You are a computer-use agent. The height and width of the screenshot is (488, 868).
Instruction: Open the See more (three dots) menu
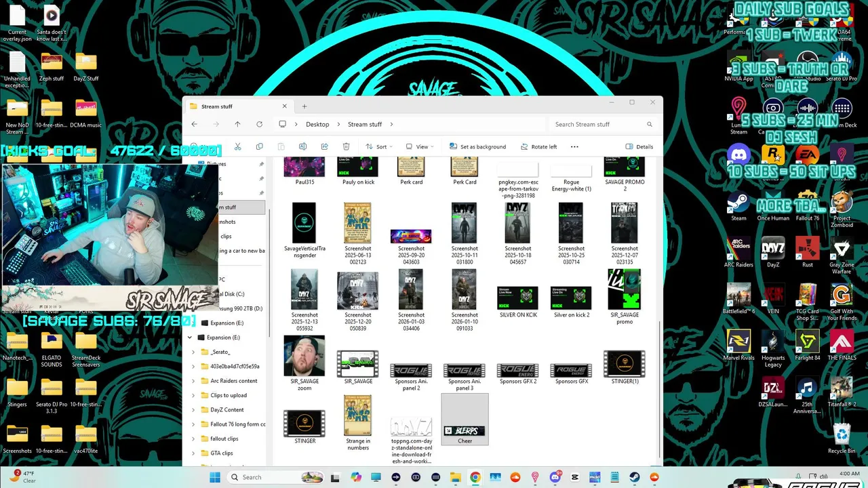(x=574, y=146)
